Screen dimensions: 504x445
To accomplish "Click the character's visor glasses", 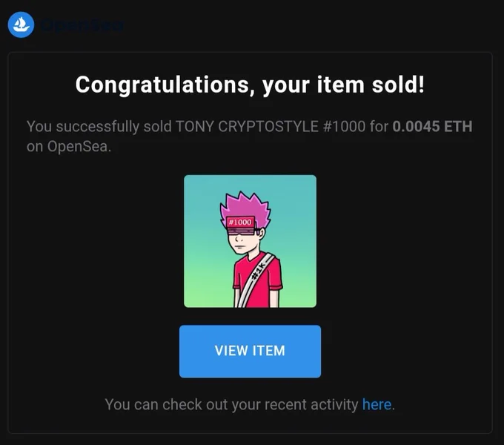I will [243, 231].
